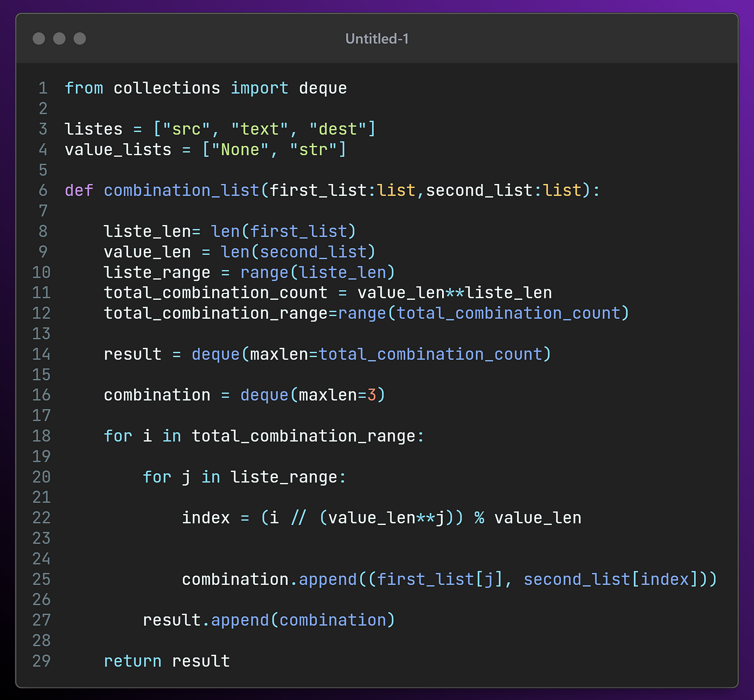The image size is (754, 700).
Task: Click the word deque on import line
Action: point(323,88)
